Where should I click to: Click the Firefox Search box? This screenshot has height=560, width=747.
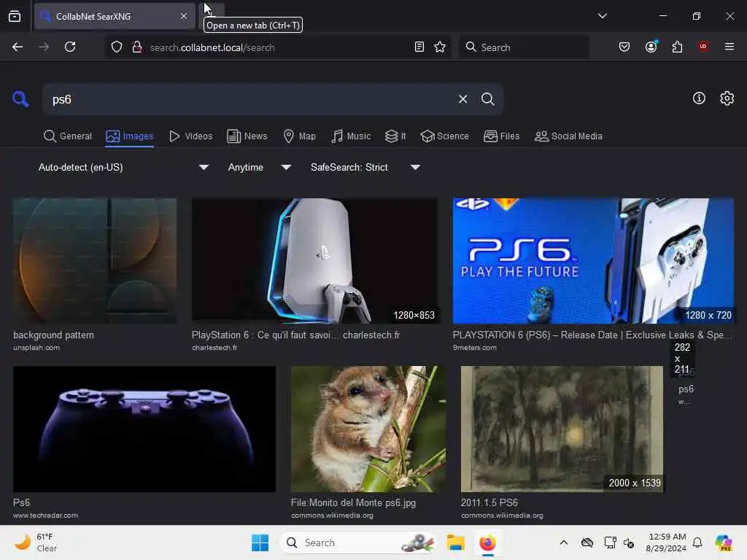(524, 47)
